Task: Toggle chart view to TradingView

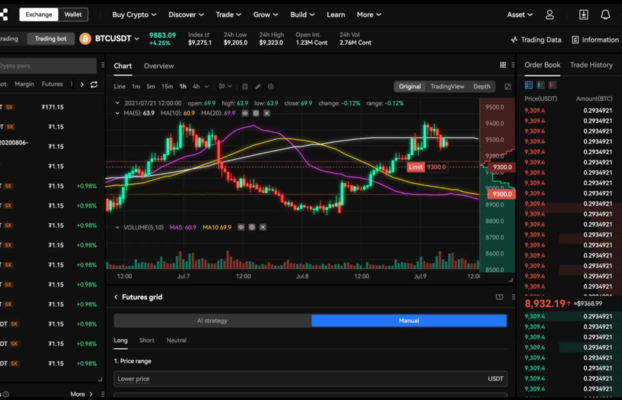Action: pyautogui.click(x=447, y=87)
